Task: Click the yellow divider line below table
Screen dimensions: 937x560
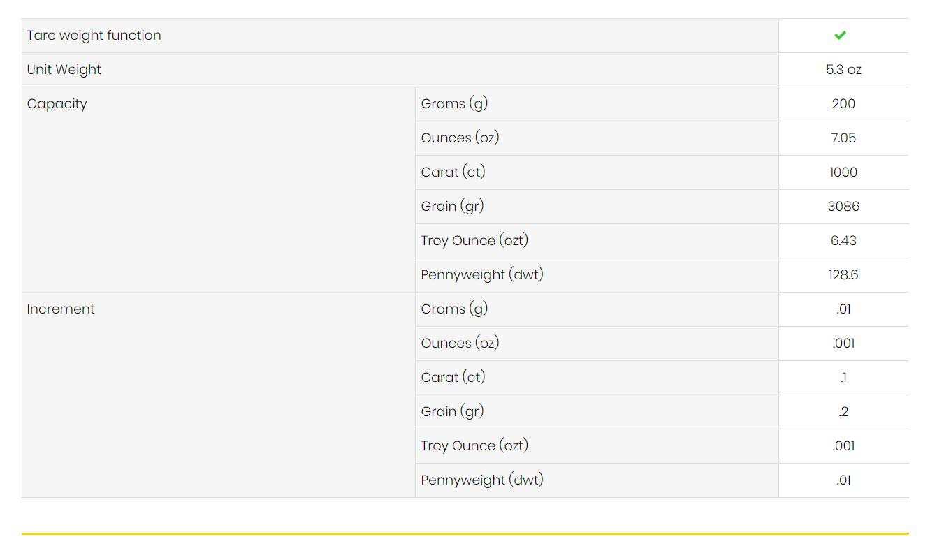Action: click(x=465, y=534)
